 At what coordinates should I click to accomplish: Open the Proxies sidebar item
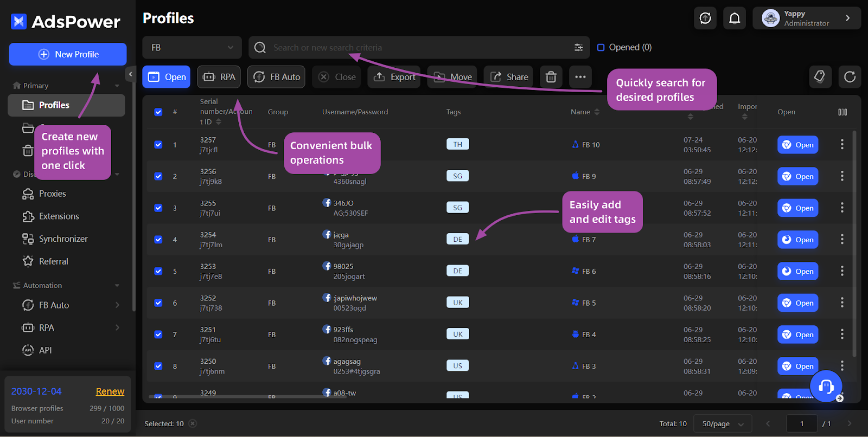click(x=52, y=194)
